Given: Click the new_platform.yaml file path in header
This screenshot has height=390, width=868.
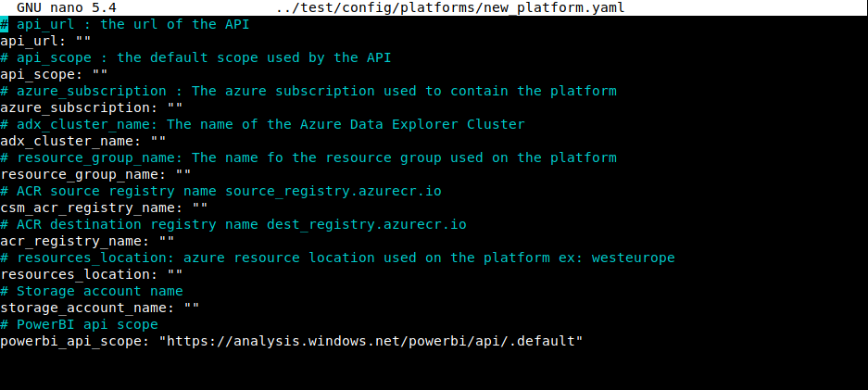Looking at the screenshot, I should click(450, 7).
